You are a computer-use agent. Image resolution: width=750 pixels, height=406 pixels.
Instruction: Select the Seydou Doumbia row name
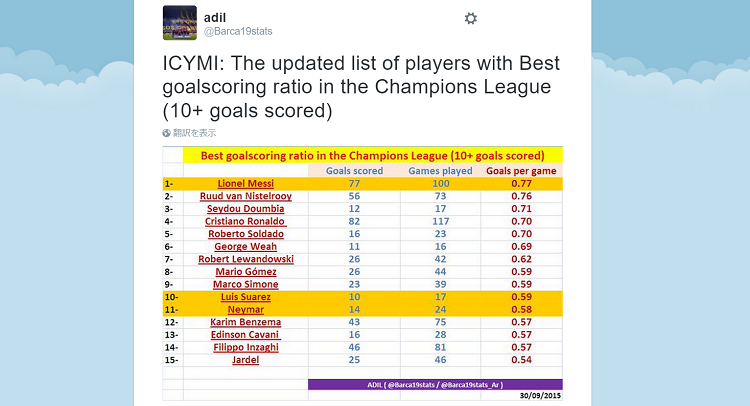click(x=245, y=209)
